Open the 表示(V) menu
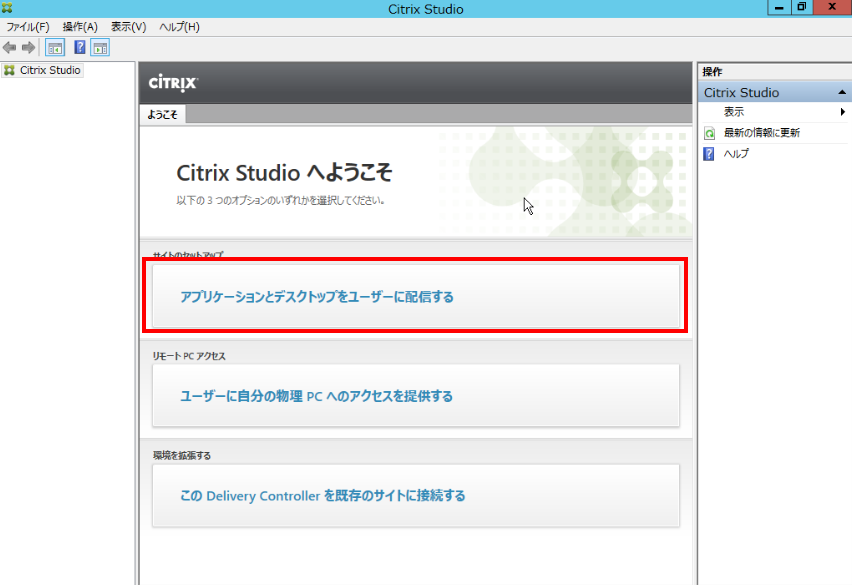The image size is (852, 585). [x=128, y=27]
